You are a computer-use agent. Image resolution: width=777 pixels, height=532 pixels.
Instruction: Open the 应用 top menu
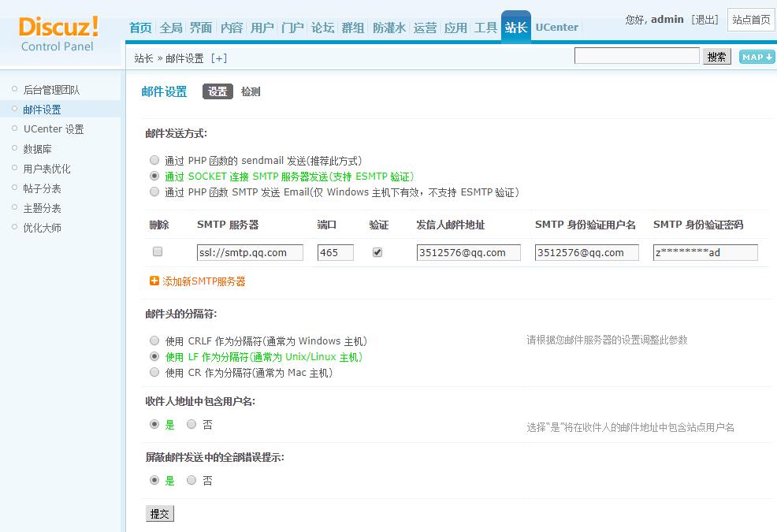(455, 28)
